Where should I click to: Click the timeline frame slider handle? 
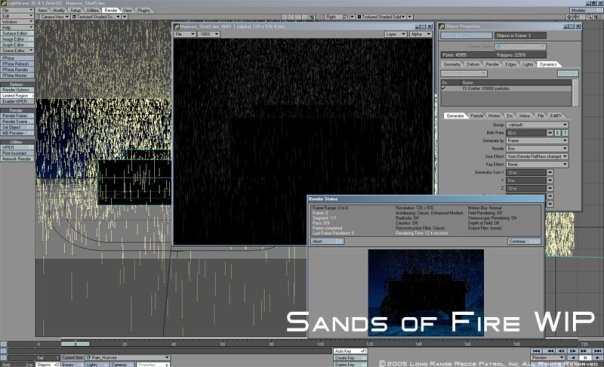(76, 344)
